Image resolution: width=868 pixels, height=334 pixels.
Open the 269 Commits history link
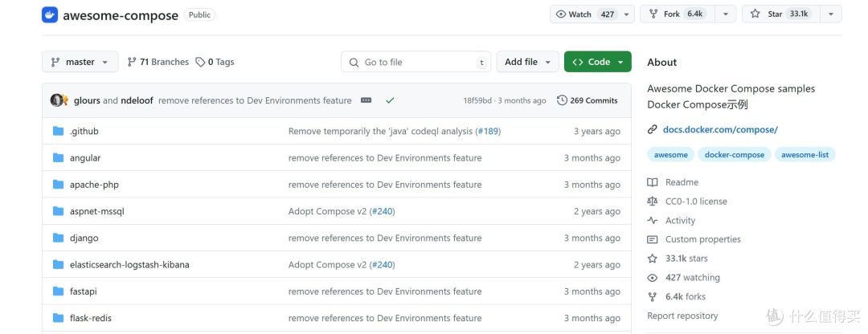[588, 100]
